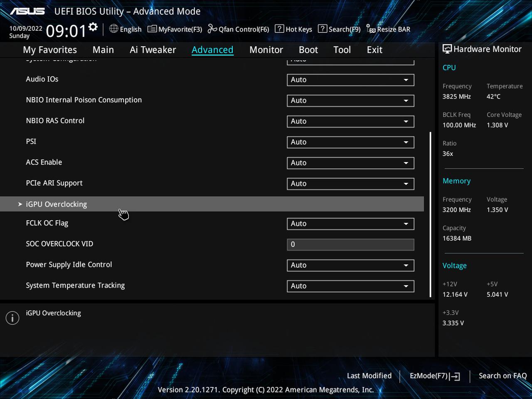Select the SOC OVERCLOCK VID label
The width and height of the screenshot is (532, 399).
(59, 244)
